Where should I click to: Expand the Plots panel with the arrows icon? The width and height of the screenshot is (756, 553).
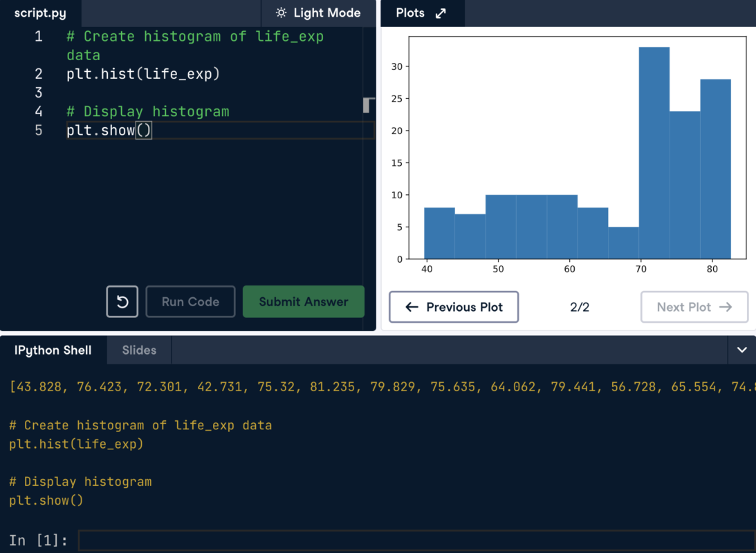point(441,13)
